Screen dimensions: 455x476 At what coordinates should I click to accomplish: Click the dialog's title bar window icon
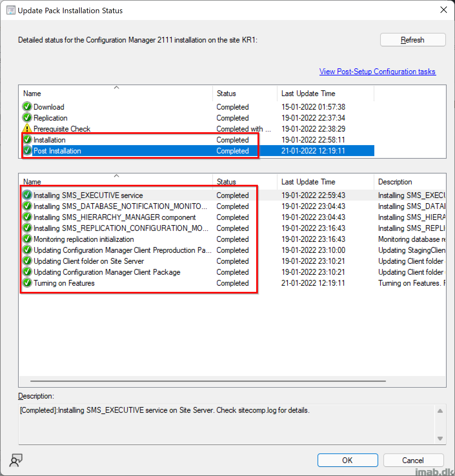(x=11, y=10)
